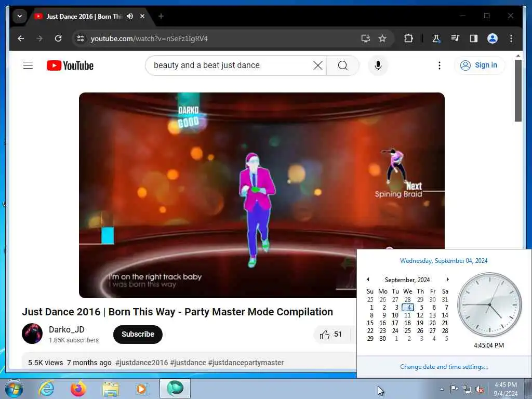The image size is (532, 399).
Task: Click the video player to pause
Action: 262,195
